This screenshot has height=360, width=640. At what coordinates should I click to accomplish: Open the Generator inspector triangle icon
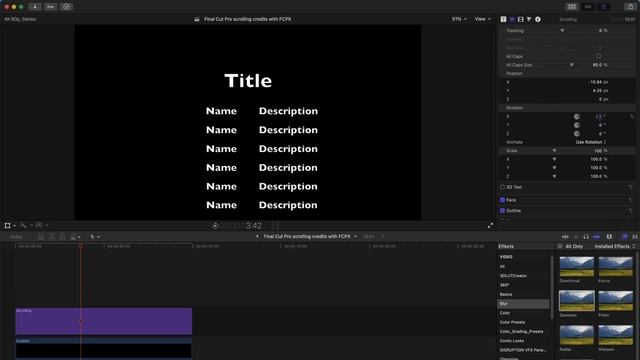pos(529,19)
